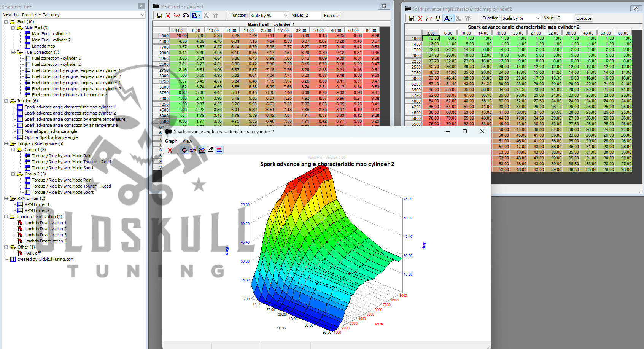Collapse the Fuel Correction (7) folder
This screenshot has width=644, height=349.
[13, 52]
